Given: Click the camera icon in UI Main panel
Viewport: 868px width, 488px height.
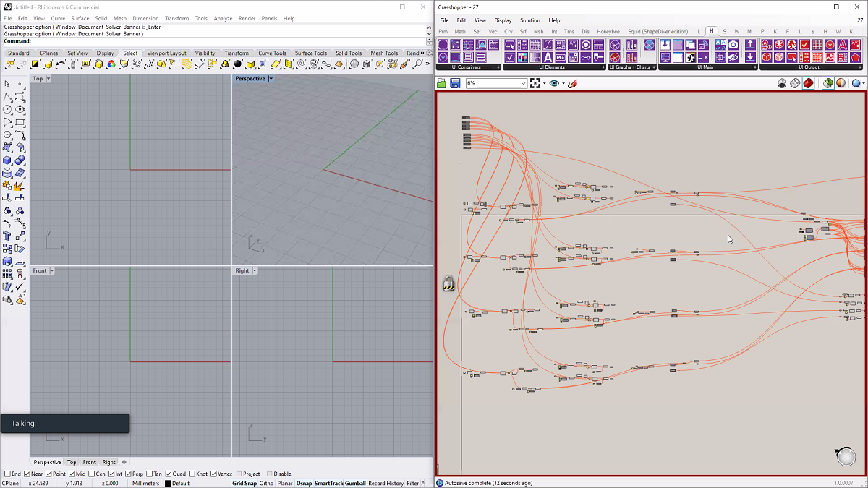Looking at the screenshot, I should (733, 45).
